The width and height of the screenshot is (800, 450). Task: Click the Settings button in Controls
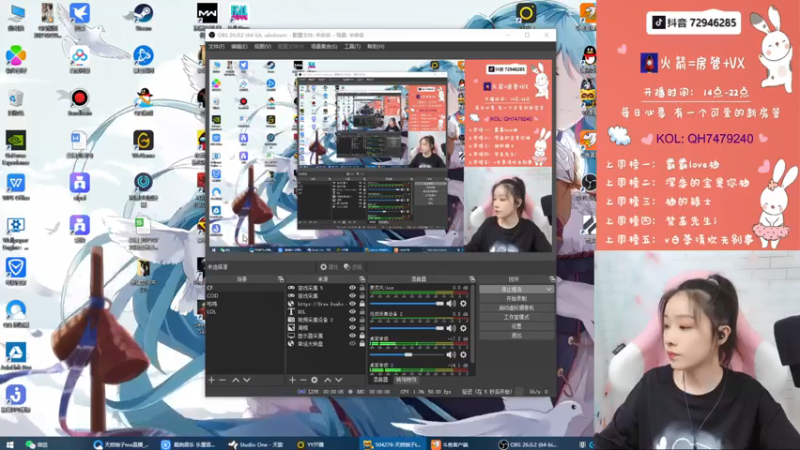(x=516, y=326)
